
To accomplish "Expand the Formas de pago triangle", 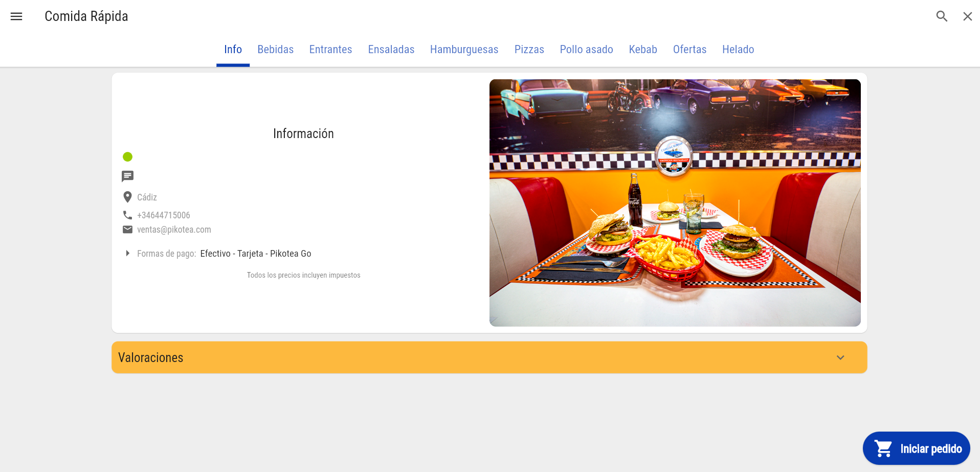I will click(127, 253).
